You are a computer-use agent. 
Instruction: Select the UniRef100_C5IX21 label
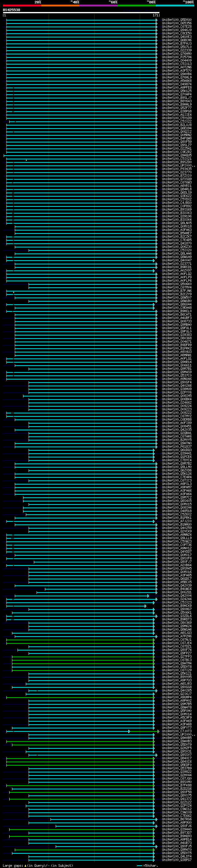point(177,159)
